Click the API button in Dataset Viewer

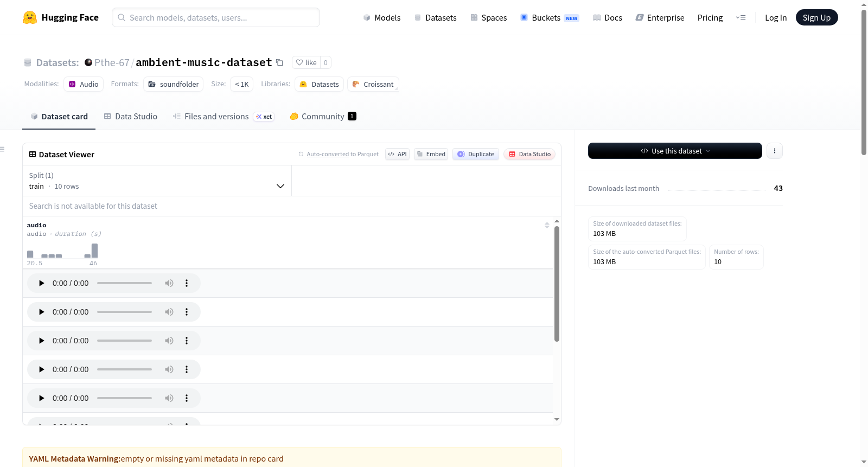click(x=397, y=154)
